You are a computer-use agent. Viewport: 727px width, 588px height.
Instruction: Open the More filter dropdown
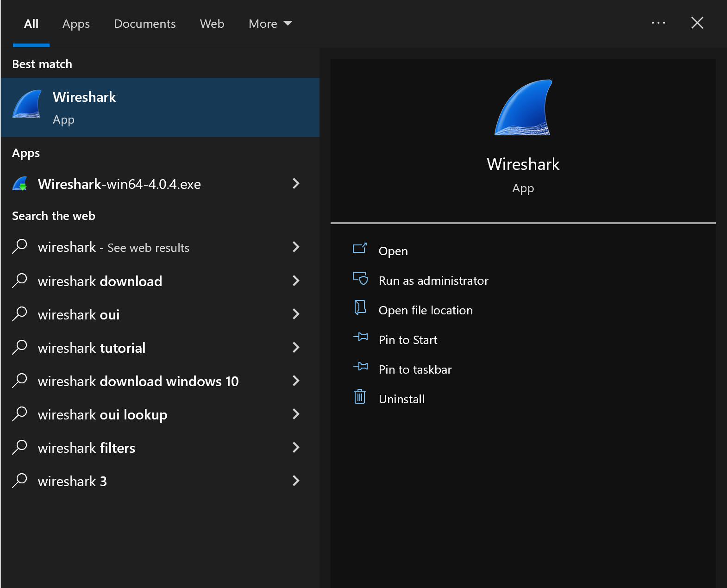270,24
